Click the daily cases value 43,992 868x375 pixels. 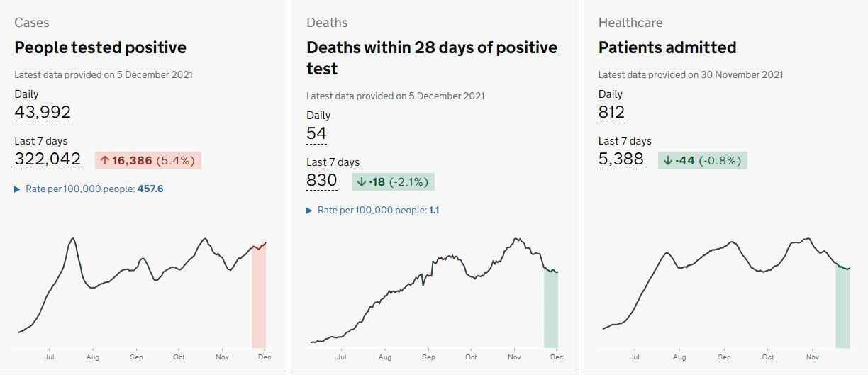43,112
